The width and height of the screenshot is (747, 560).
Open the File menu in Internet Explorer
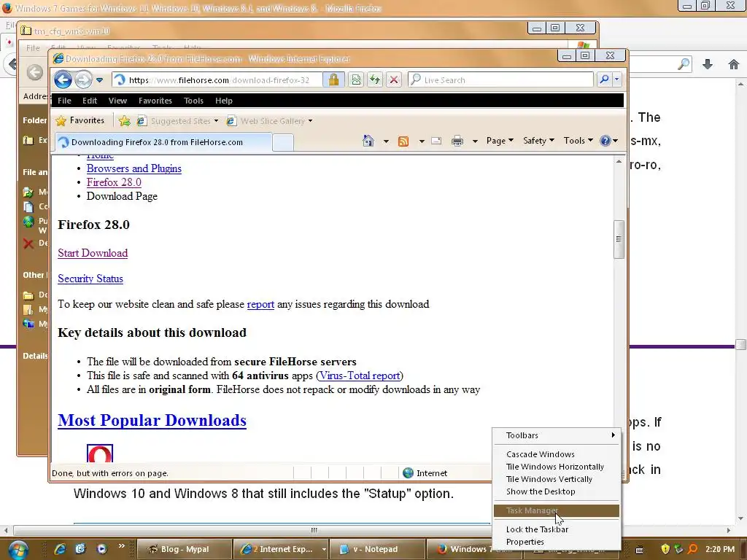point(64,101)
